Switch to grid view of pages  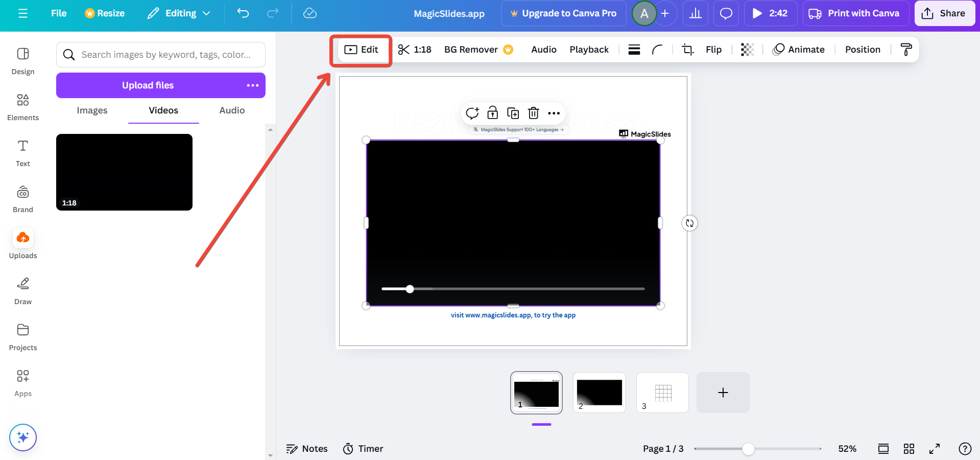pos(909,449)
